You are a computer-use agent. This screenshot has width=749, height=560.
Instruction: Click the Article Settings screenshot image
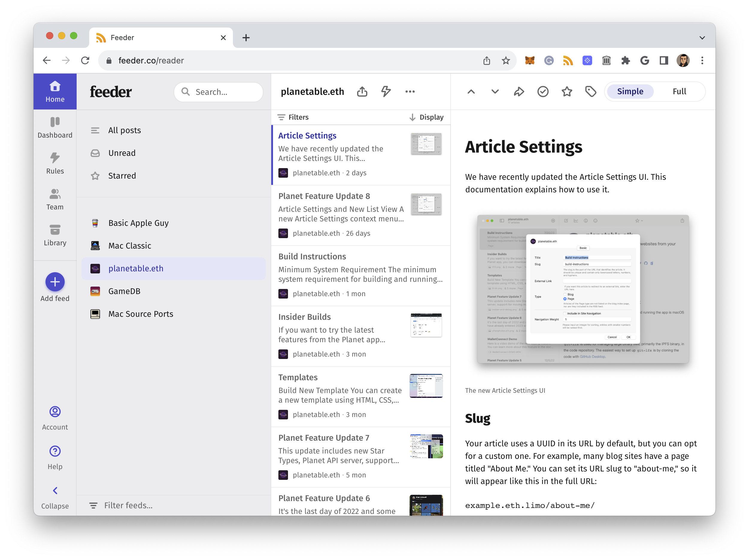click(583, 289)
